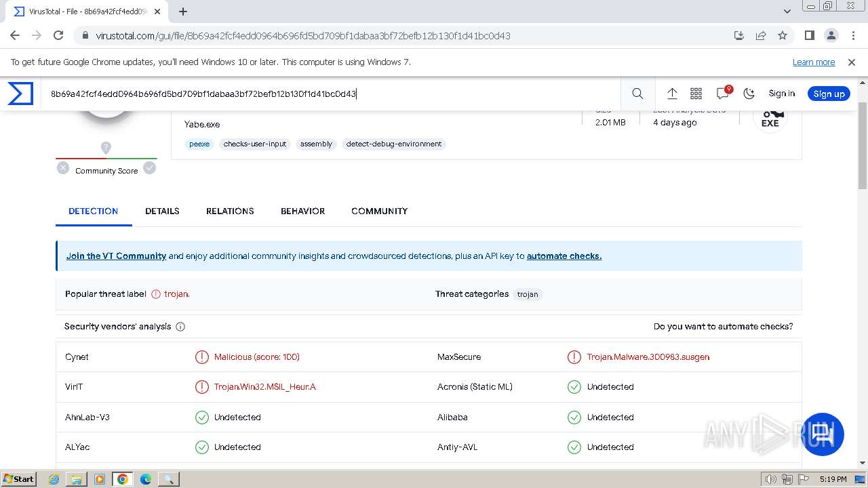
Task: Click the VirIT detection alert icon
Action: click(x=202, y=387)
